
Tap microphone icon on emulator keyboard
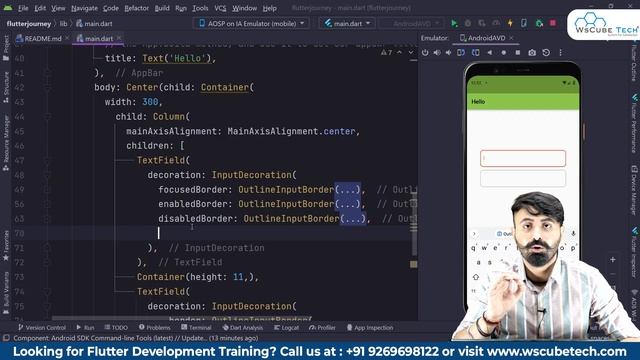click(573, 233)
